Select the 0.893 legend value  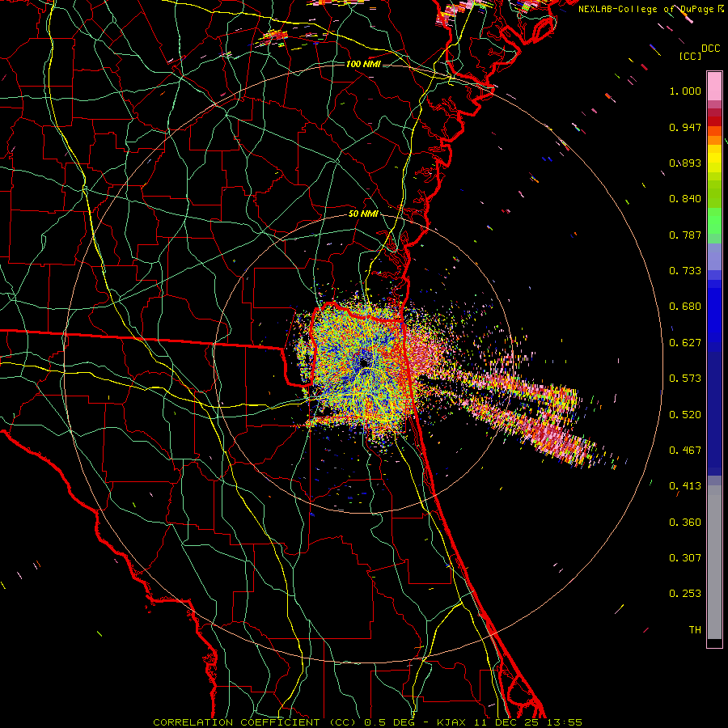[x=685, y=163]
